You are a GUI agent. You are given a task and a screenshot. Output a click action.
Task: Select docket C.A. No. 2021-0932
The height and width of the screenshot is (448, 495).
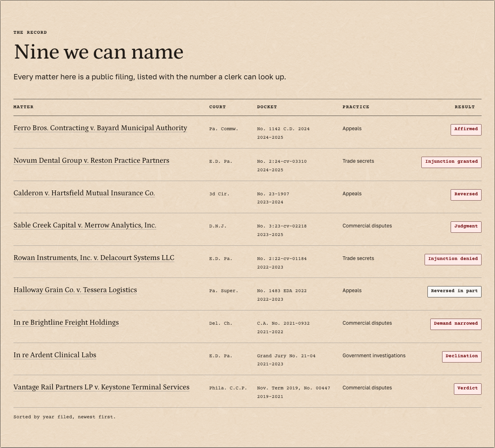pyautogui.click(x=283, y=323)
